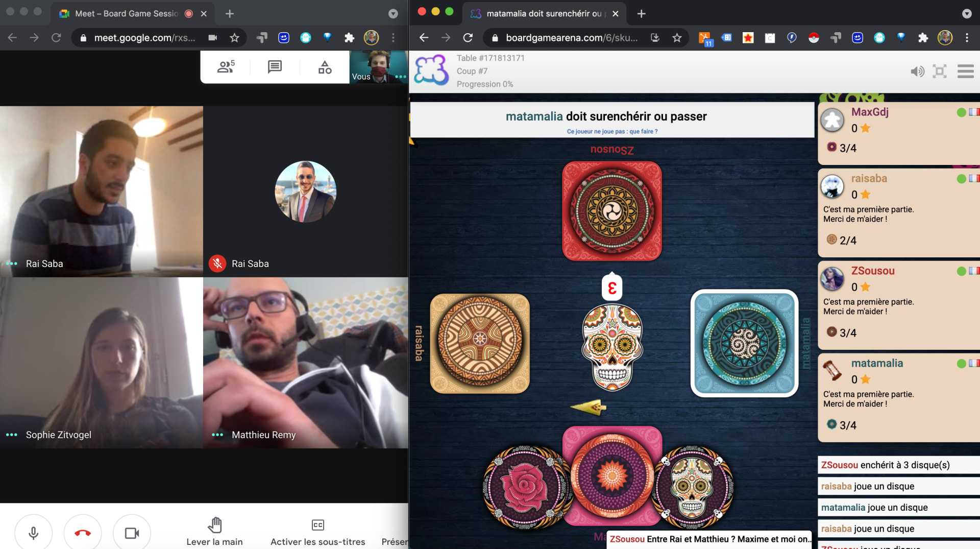Click the central sugar skull figure

coord(612,347)
